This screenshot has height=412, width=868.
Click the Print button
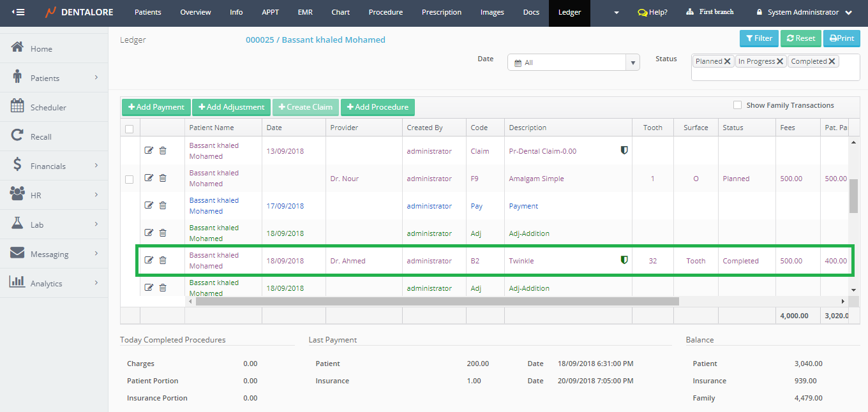(x=841, y=38)
